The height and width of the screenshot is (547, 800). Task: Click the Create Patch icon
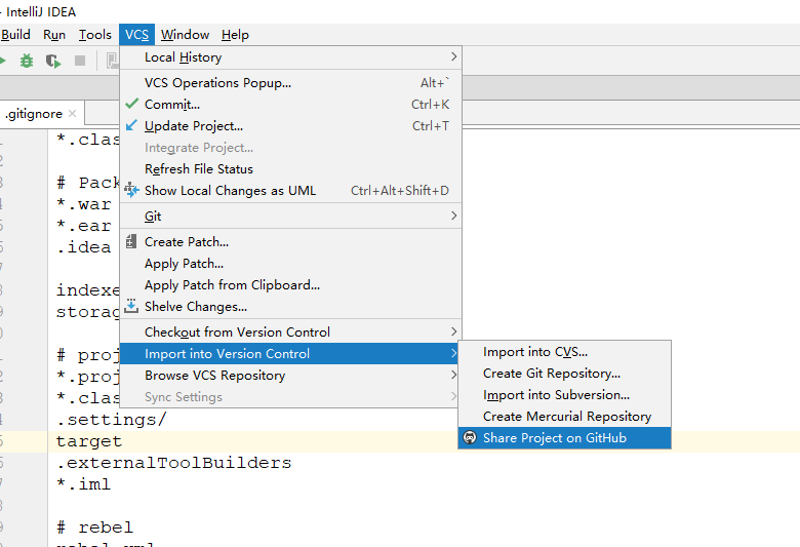click(131, 241)
